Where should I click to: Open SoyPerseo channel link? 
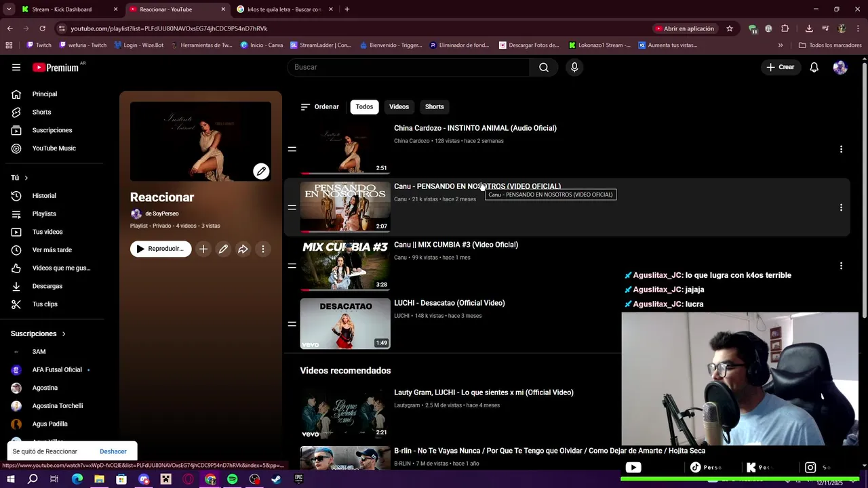pos(161,213)
